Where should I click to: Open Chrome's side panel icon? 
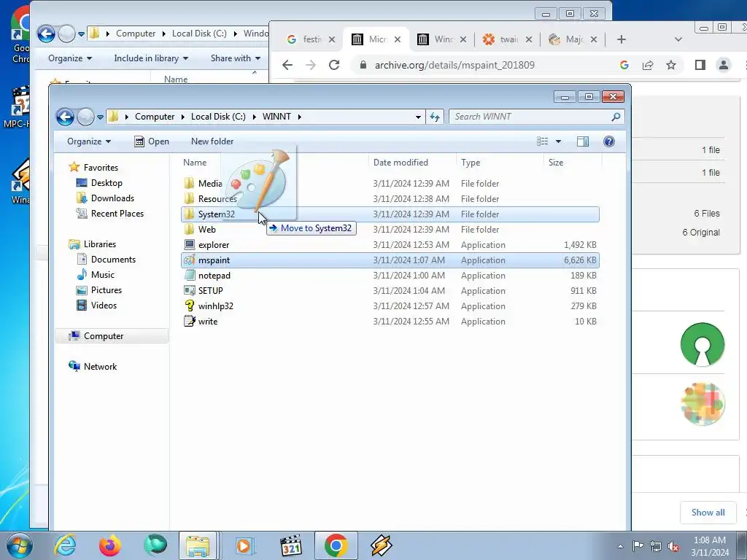(700, 65)
